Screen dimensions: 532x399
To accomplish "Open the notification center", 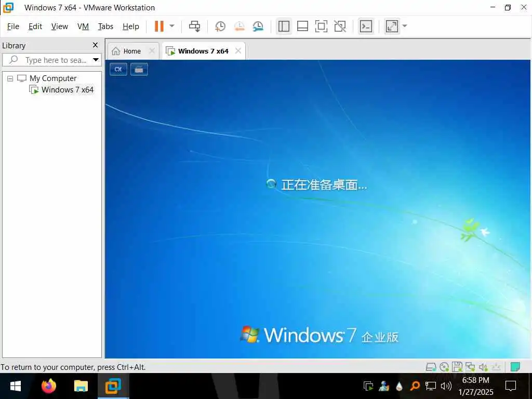I will tap(511, 386).
